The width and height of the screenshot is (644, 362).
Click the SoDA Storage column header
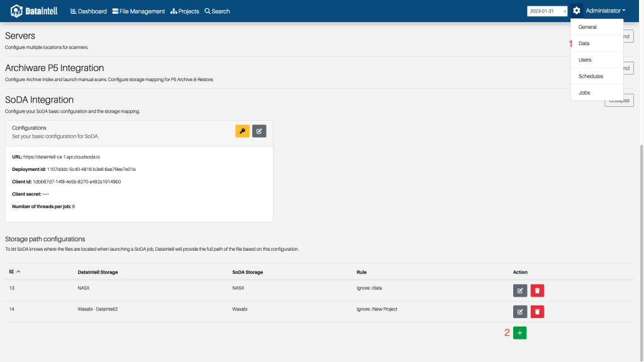[248, 272]
